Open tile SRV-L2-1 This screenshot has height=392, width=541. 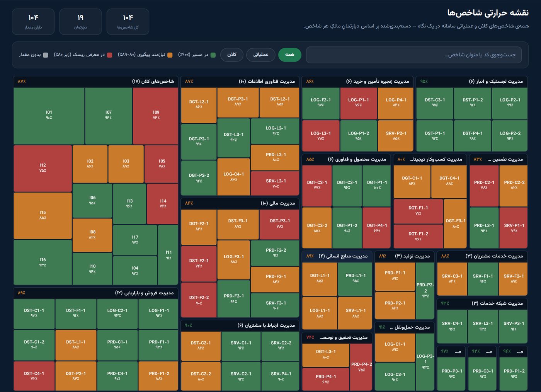(x=275, y=183)
